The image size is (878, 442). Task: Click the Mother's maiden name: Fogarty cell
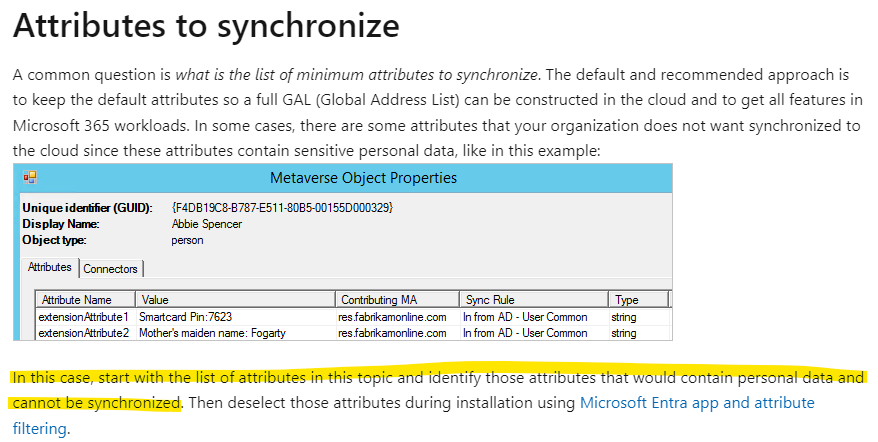[212, 333]
